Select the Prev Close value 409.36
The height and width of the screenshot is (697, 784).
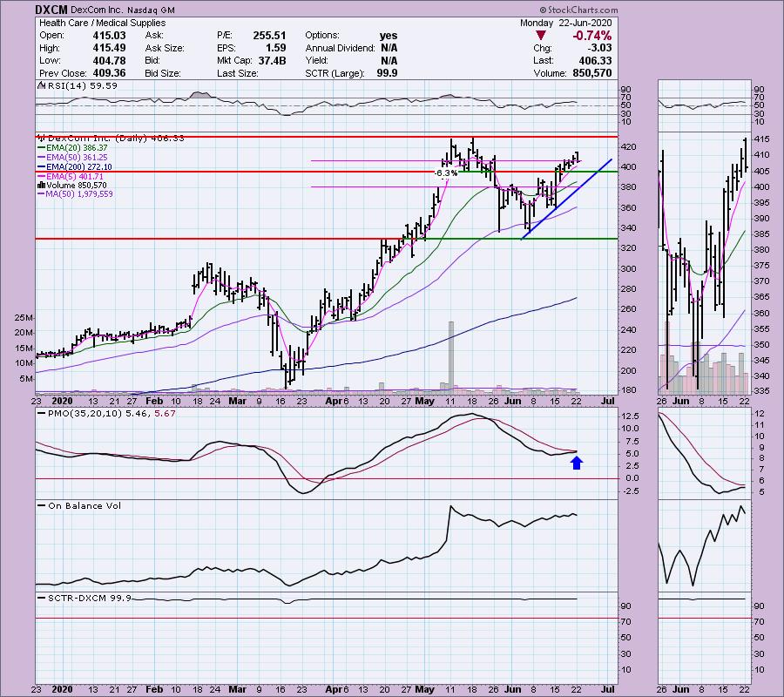coord(109,73)
